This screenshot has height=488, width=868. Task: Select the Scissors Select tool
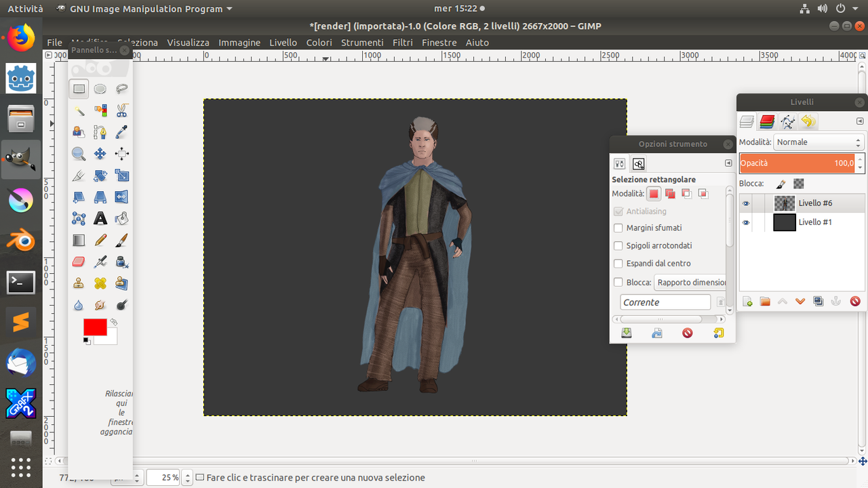tap(122, 110)
